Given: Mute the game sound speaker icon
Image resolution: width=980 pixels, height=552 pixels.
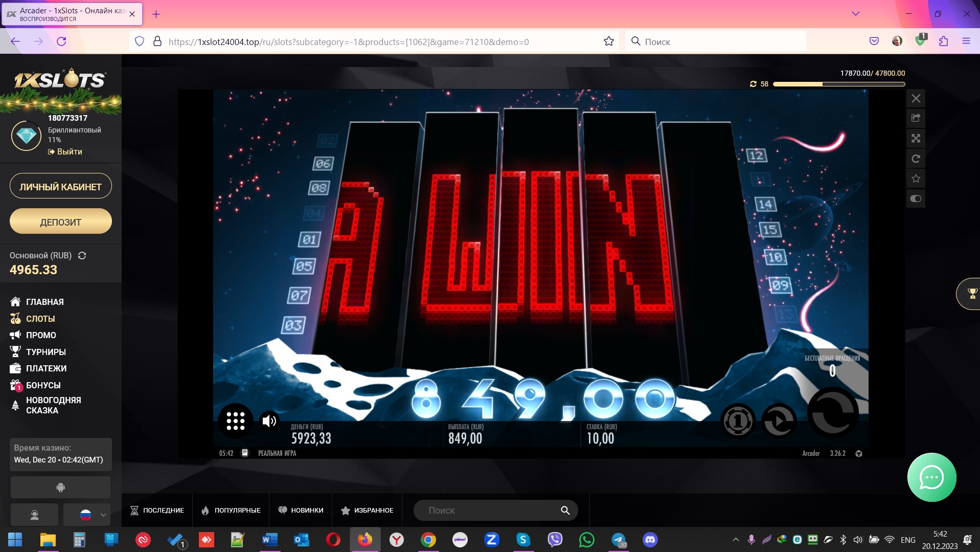Looking at the screenshot, I should point(269,421).
